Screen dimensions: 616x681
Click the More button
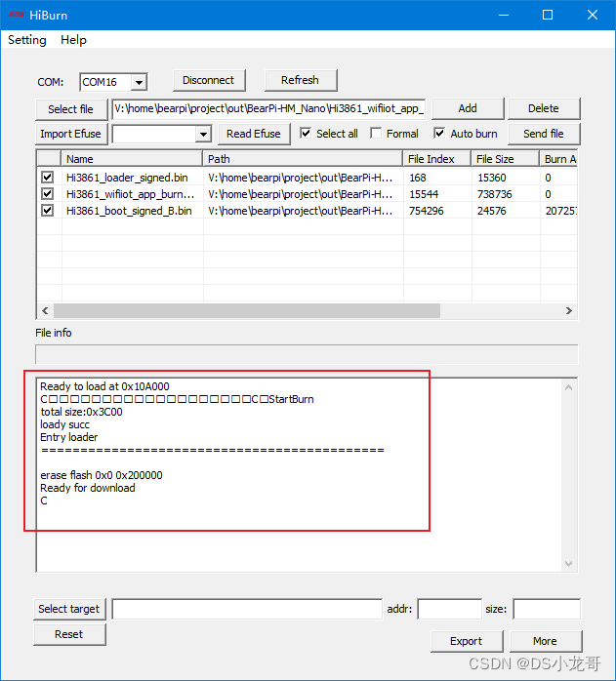pos(545,641)
